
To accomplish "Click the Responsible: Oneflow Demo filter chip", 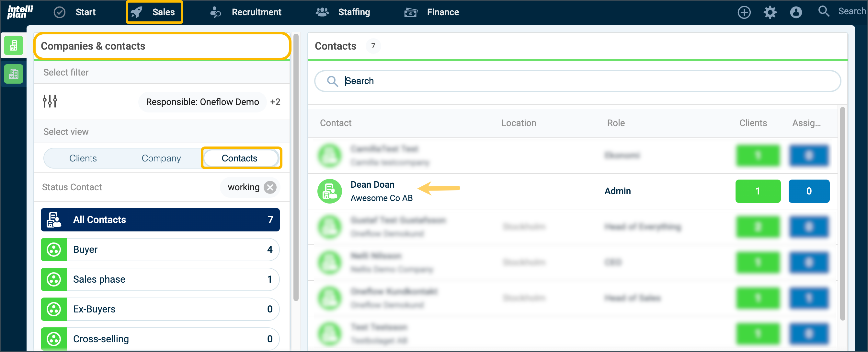I will 202,102.
